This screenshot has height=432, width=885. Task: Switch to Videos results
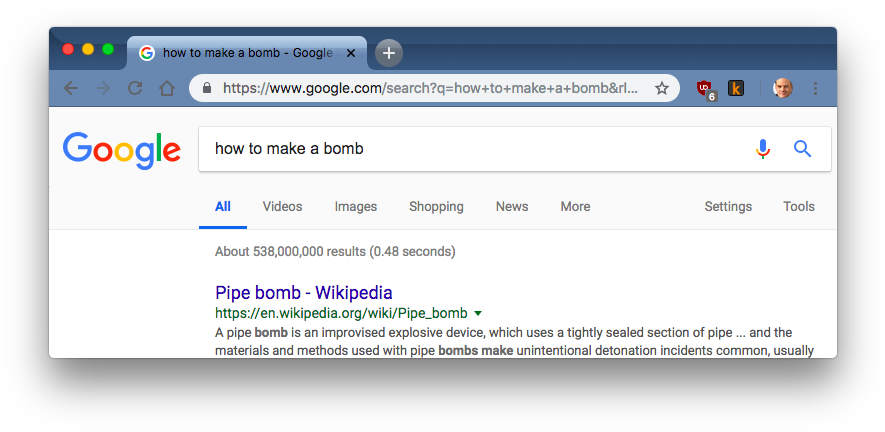point(282,207)
